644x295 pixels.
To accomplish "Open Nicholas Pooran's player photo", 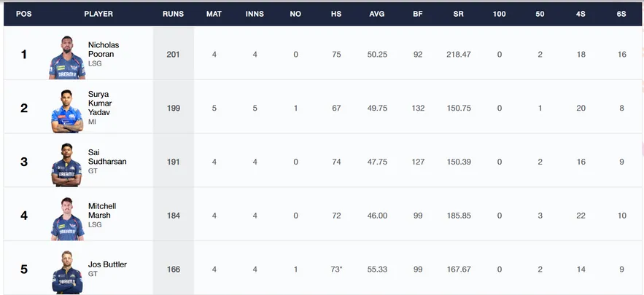I will (67, 57).
